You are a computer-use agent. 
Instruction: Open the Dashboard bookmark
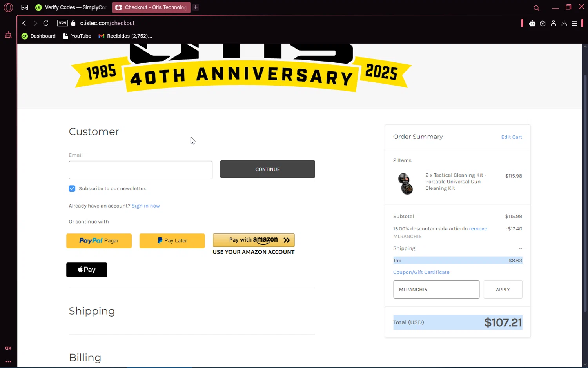point(38,36)
